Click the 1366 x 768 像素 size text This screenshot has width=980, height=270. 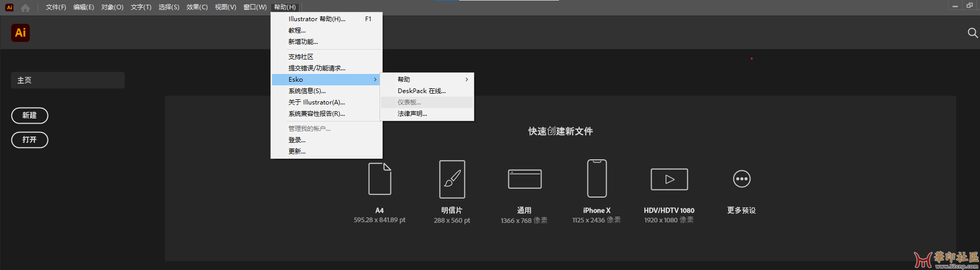tap(524, 220)
